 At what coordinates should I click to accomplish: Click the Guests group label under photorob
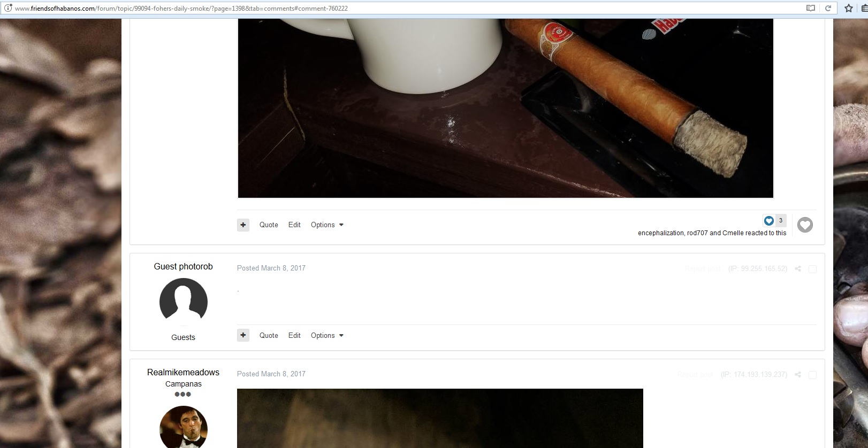point(183,337)
